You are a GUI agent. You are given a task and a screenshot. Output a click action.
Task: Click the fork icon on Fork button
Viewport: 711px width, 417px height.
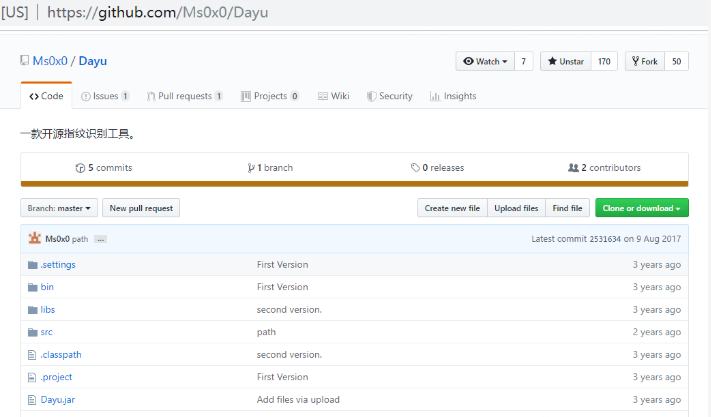tap(635, 61)
